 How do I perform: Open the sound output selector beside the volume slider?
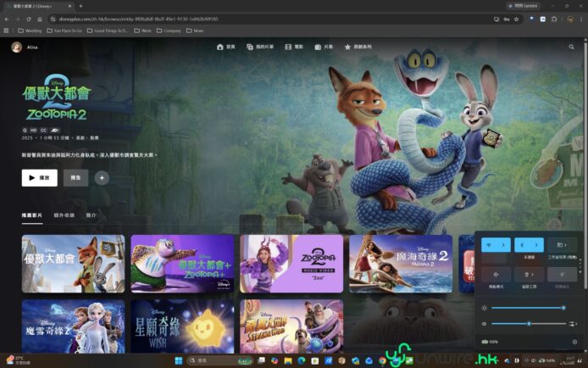573,324
